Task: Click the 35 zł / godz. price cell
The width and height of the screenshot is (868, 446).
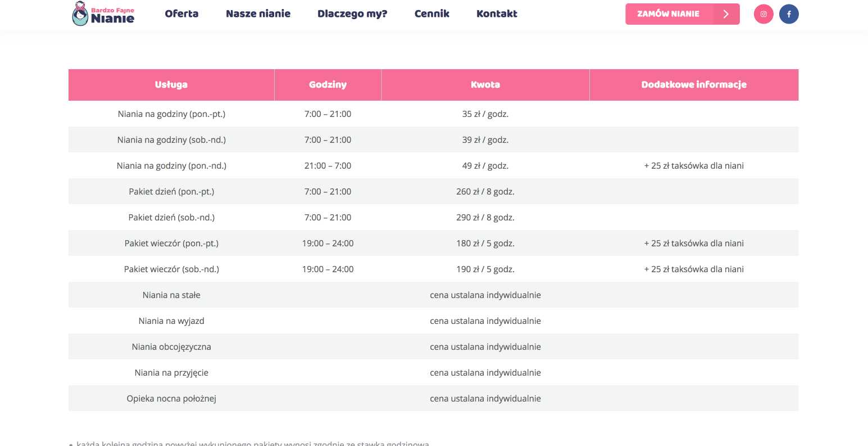Action: tap(485, 114)
